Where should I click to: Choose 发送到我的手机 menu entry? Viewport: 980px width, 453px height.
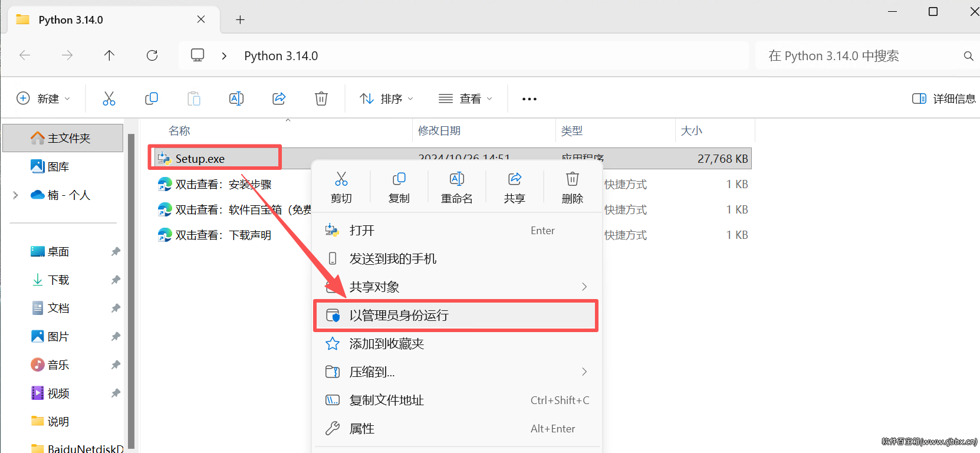[457, 259]
